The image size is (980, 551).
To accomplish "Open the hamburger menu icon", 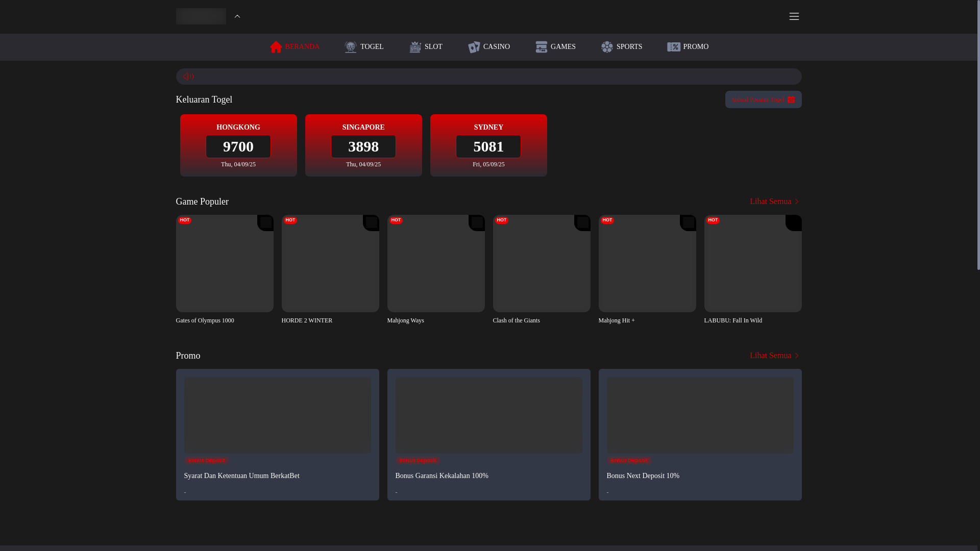I will (x=794, y=16).
